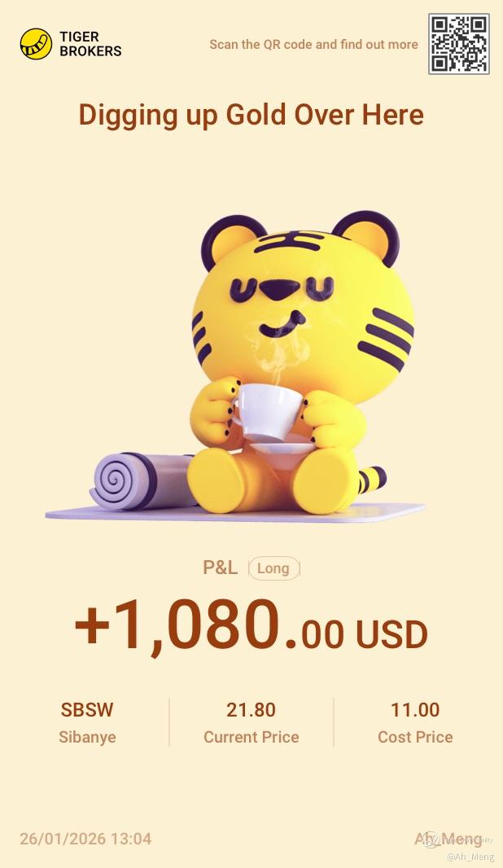Click the rolled purple yoga mat
The image size is (503, 868).
pos(141,480)
